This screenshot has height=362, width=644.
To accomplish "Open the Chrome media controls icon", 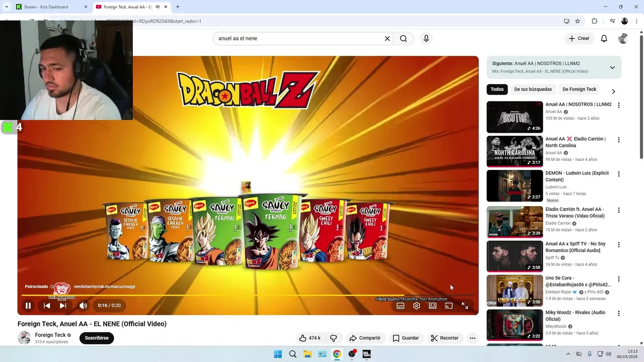I will tap(612, 21).
